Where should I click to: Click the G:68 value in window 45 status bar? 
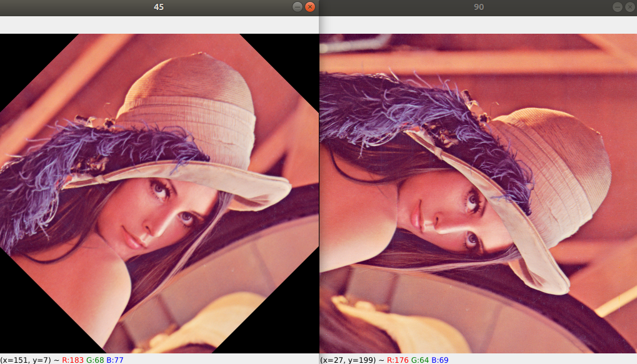coord(95,360)
